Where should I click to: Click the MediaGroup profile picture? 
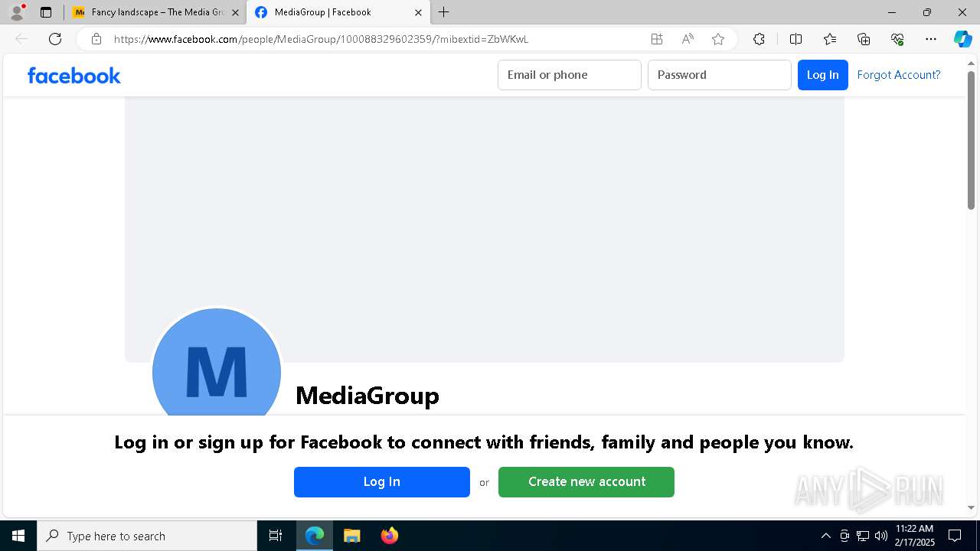tap(217, 362)
